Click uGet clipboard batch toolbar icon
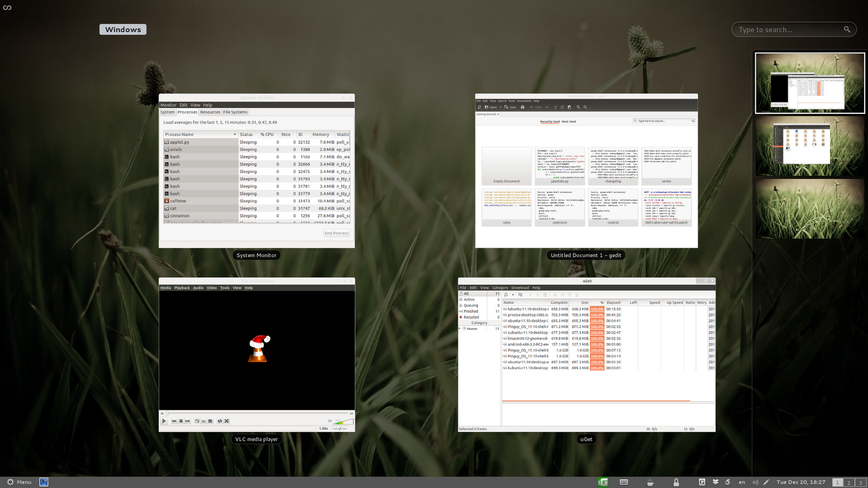The width and height of the screenshot is (868, 488). click(520, 294)
